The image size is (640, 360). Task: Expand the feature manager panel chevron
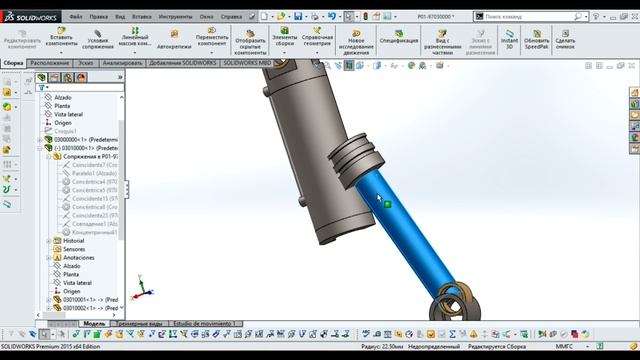click(120, 77)
